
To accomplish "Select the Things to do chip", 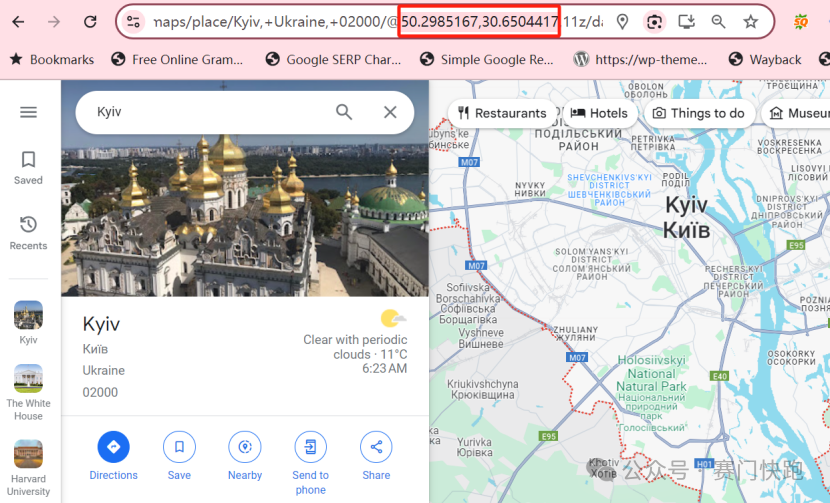I will pos(698,113).
